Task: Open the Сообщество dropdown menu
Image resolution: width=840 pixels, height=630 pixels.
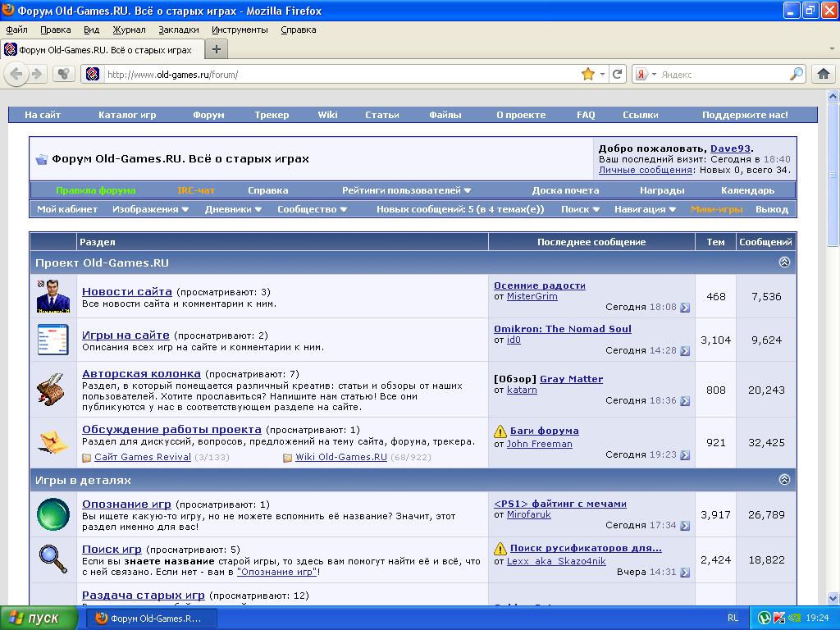Action: 312,209
